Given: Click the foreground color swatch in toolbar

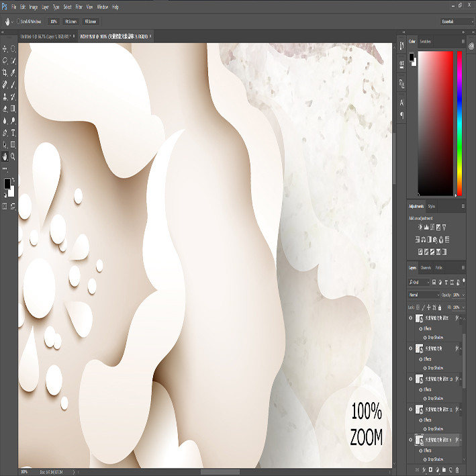Looking at the screenshot, I should point(7,183).
